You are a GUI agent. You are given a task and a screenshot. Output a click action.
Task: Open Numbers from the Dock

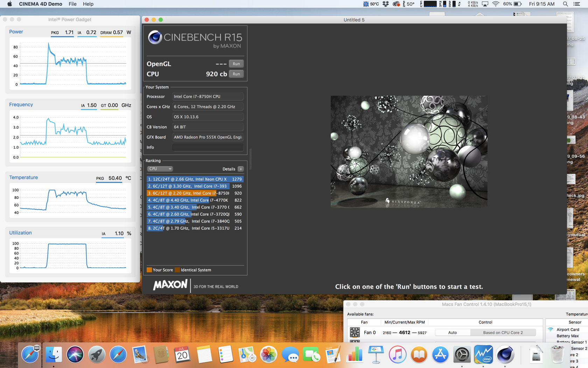[x=355, y=355]
